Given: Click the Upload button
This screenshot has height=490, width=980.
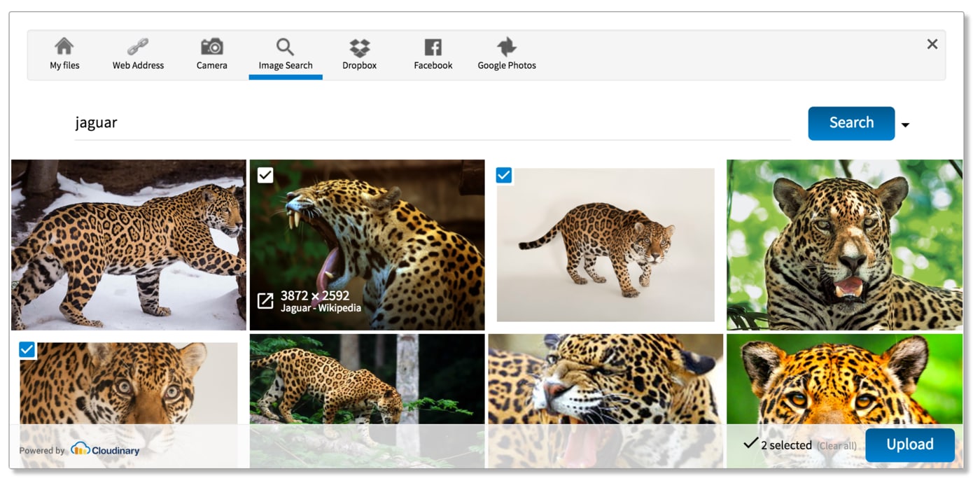Looking at the screenshot, I should (x=909, y=444).
